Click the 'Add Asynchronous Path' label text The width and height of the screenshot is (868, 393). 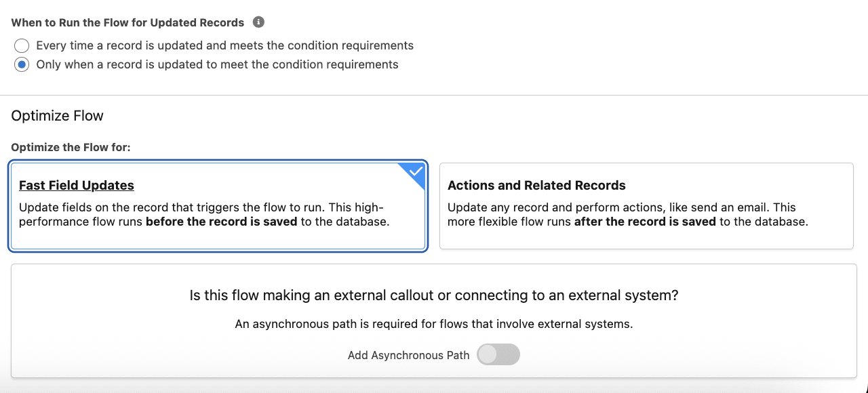[x=408, y=356]
